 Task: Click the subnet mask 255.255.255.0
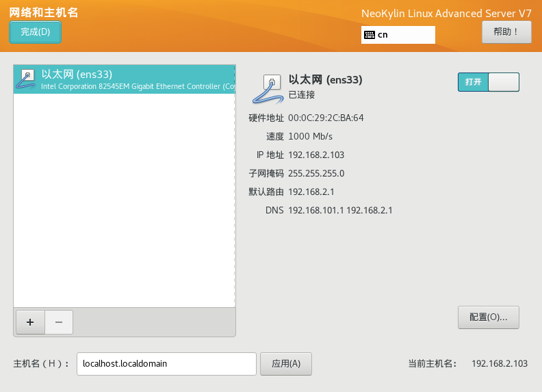pyautogui.click(x=316, y=173)
